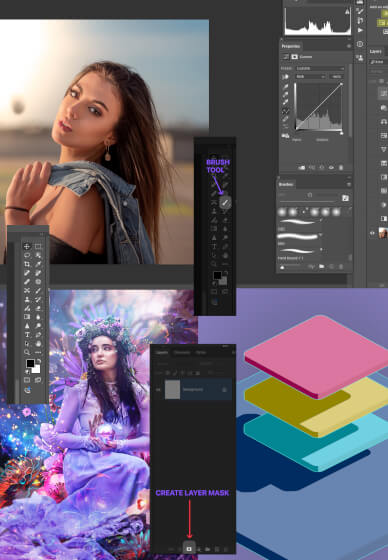Select the middle thick brush stroke preview
The image size is (388, 560).
[298, 236]
